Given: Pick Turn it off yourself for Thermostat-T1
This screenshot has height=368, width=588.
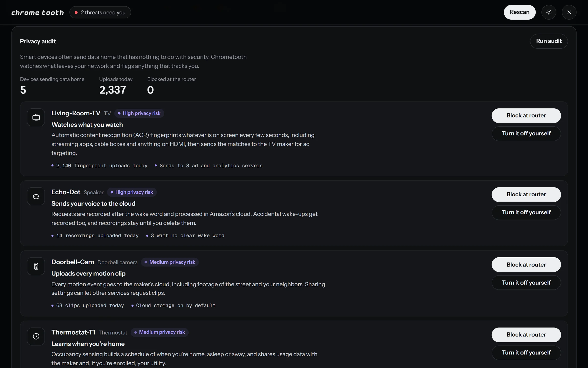Looking at the screenshot, I should (x=526, y=353).
